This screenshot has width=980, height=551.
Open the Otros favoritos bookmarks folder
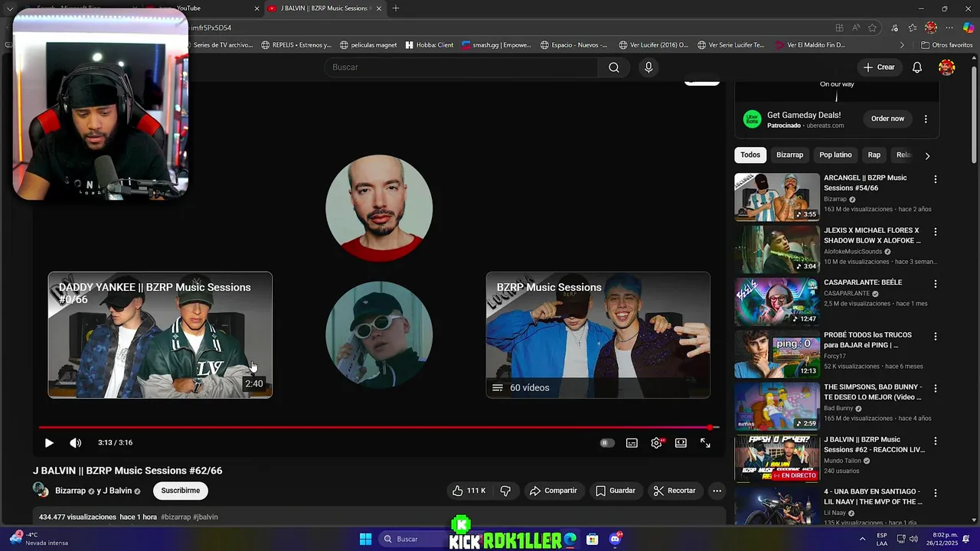tap(947, 45)
